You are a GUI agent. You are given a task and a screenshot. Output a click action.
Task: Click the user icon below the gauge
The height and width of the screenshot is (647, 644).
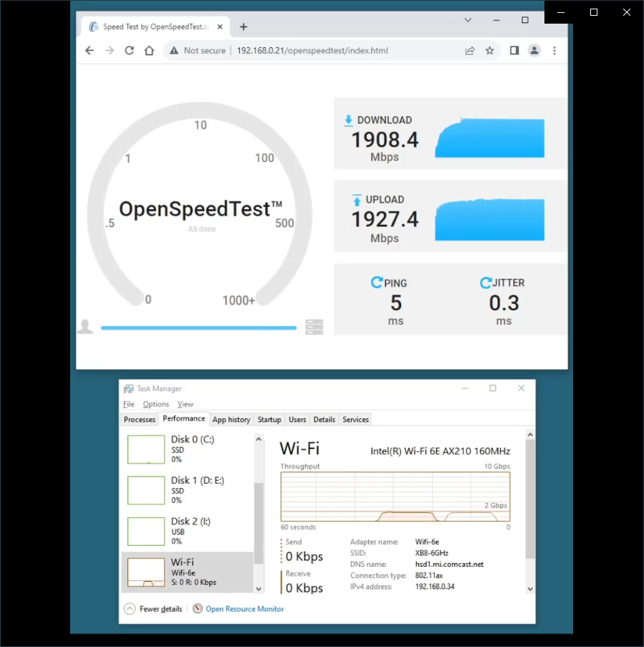coord(85,327)
